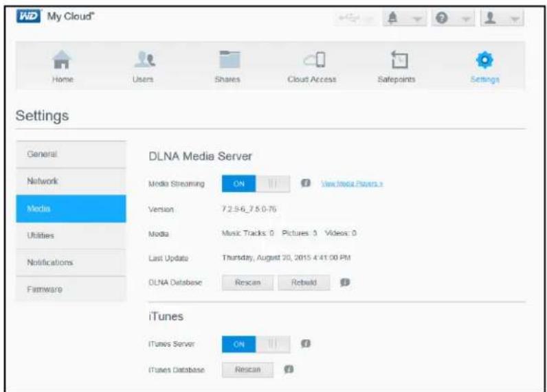Screen dimensions: 547x392
Task: Click the Media Streaming info icon
Action: [306, 183]
